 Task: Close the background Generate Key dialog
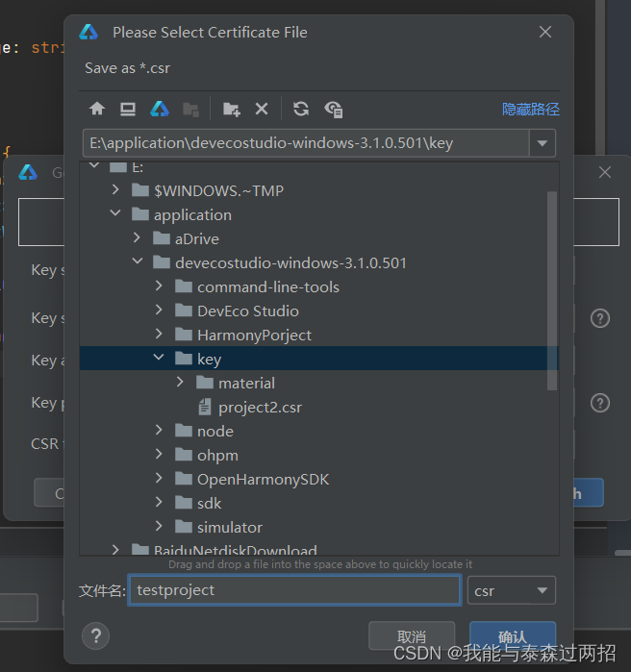coord(605,172)
